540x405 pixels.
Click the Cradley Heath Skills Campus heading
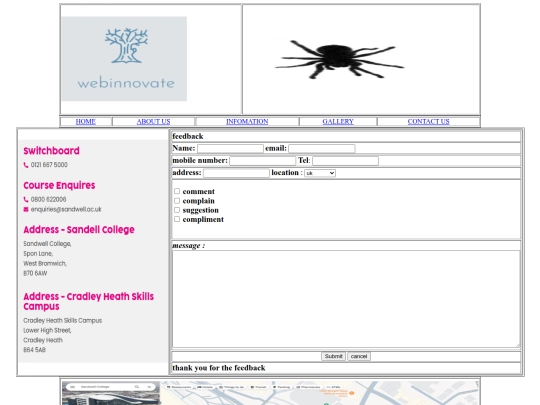coord(89,301)
